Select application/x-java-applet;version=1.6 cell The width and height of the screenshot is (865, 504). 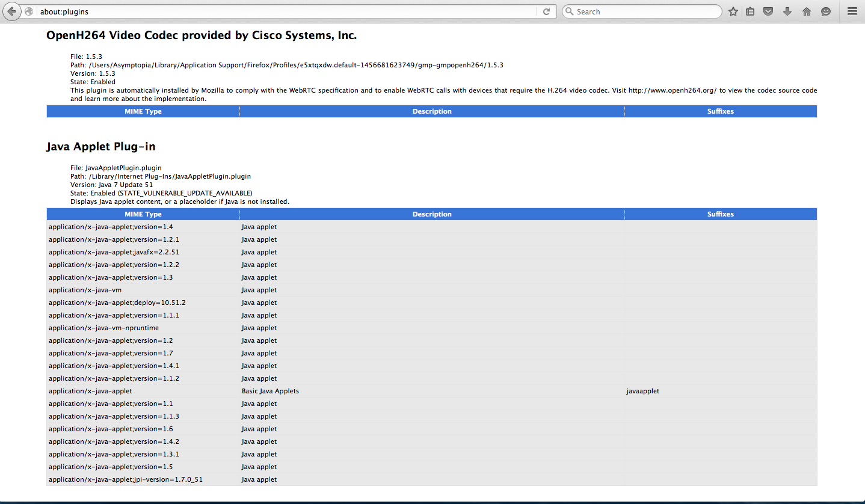click(x=143, y=429)
